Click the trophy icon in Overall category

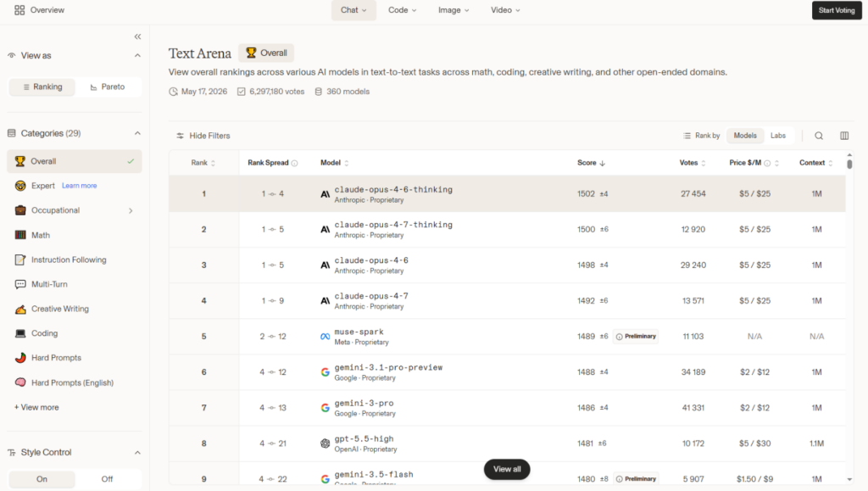(20, 161)
